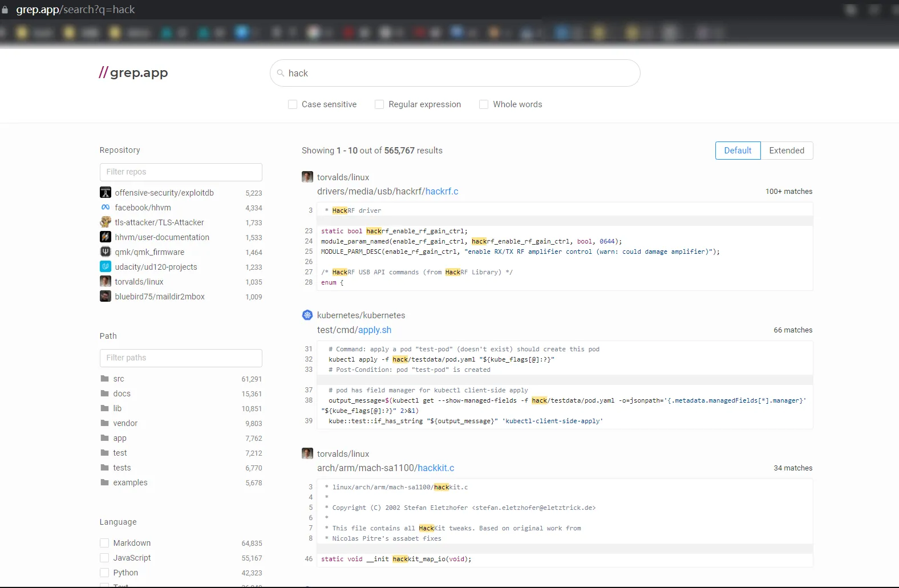
Task: Enable the Whole words checkbox
Action: tap(484, 104)
